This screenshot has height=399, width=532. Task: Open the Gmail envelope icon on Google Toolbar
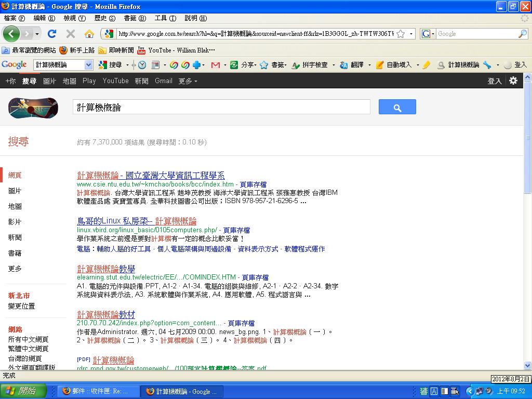(216, 65)
